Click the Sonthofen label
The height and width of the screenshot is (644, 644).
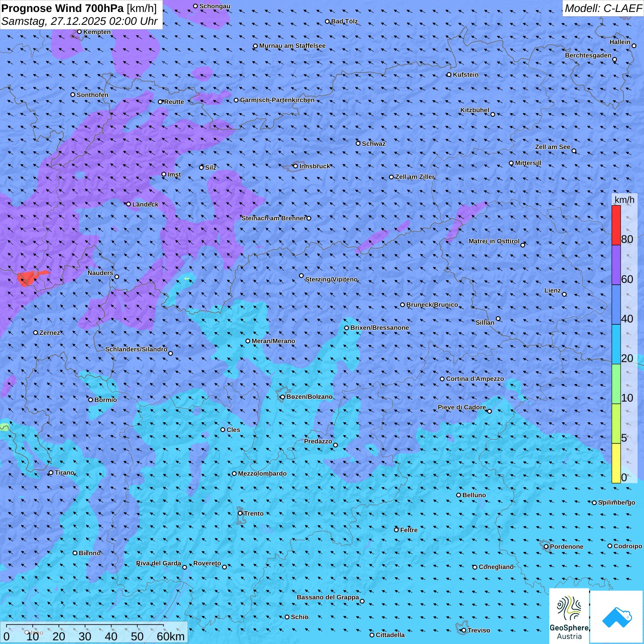point(92,95)
